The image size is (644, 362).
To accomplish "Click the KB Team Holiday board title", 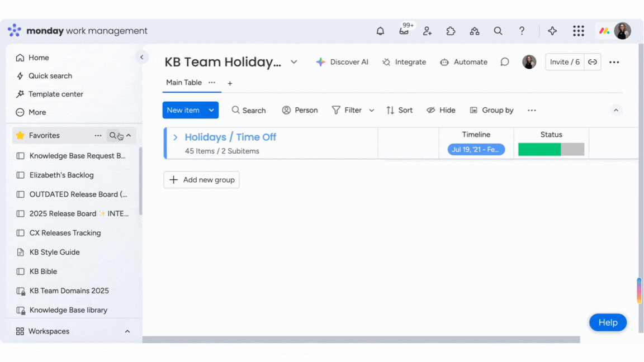I will click(x=222, y=62).
